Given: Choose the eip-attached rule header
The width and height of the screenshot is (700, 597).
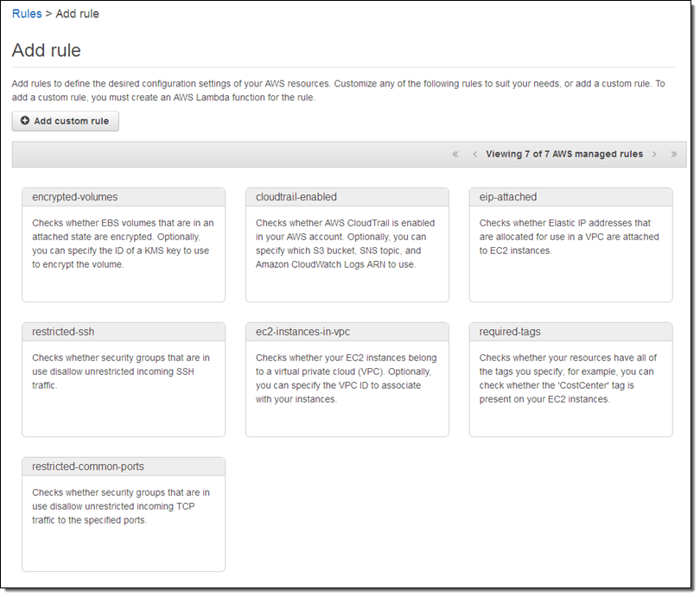Looking at the screenshot, I should pos(508,197).
